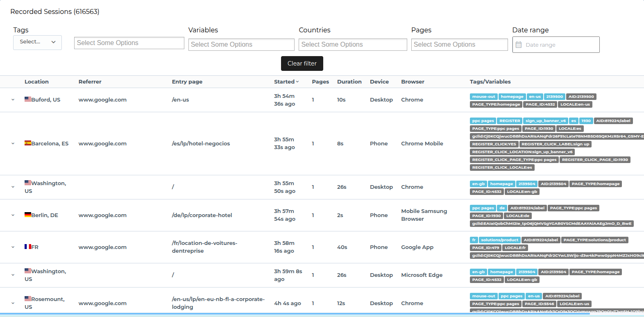Click the mouse-out tag in first row
The image size is (644, 317).
point(483,97)
